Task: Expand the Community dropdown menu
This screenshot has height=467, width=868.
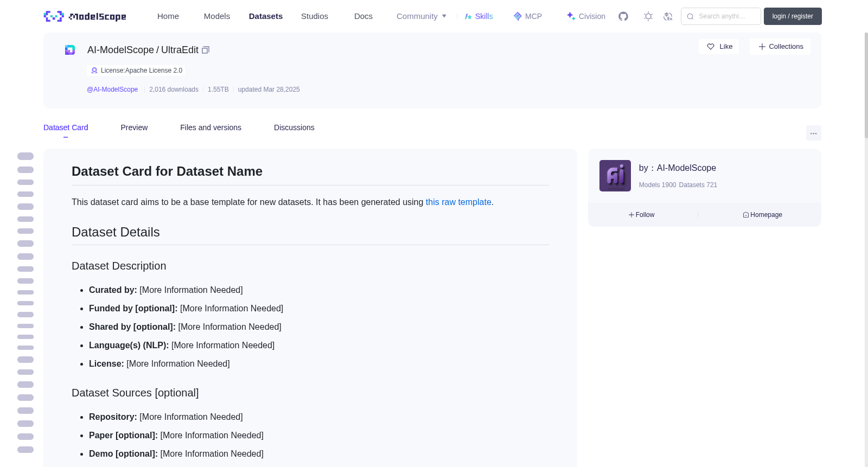Action: click(x=422, y=16)
